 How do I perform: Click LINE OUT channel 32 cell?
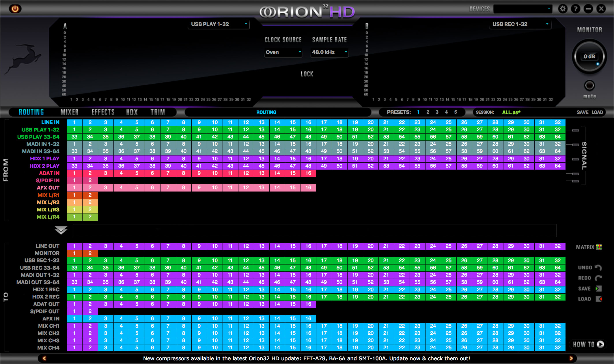tap(558, 246)
